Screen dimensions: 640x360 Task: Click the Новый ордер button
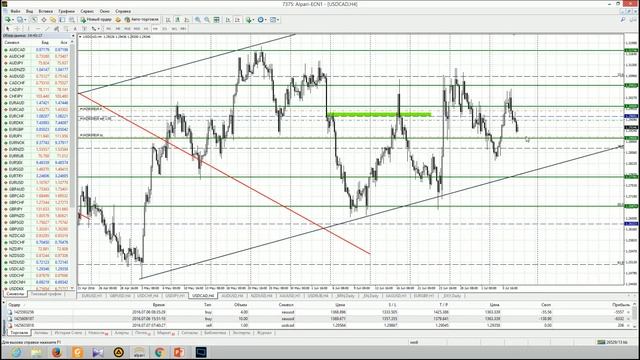[x=96, y=20]
